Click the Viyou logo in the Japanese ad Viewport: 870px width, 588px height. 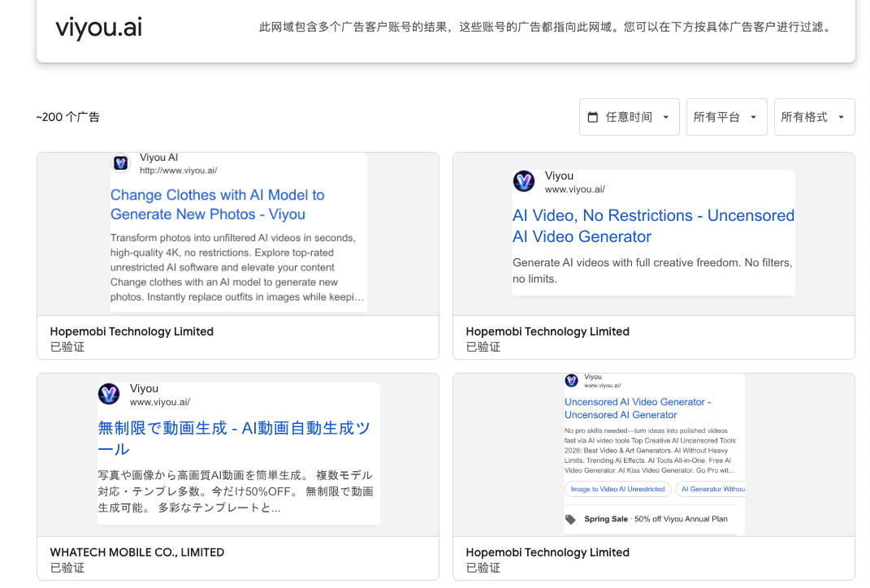pos(109,394)
